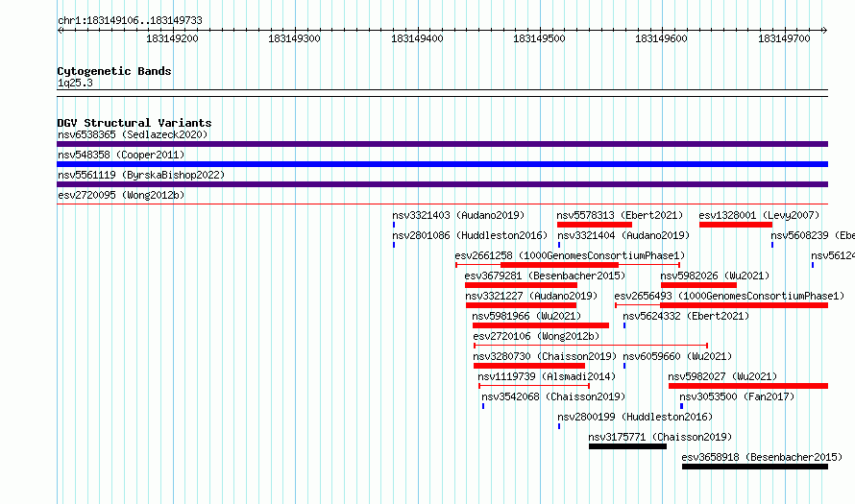This screenshot has width=855, height=504.
Task: Click the 183149200 ruler position
Action: click(172, 38)
